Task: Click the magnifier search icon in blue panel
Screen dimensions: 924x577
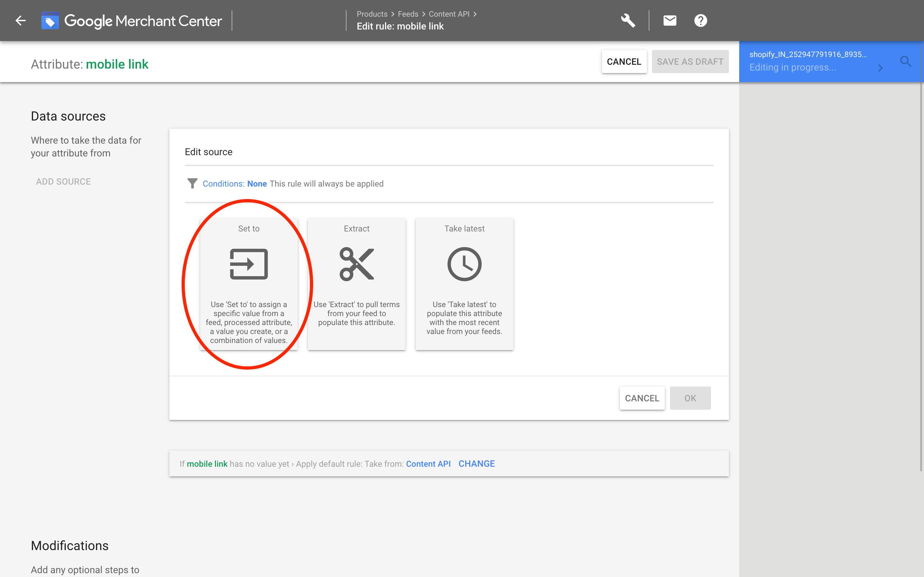Action: coord(905,62)
